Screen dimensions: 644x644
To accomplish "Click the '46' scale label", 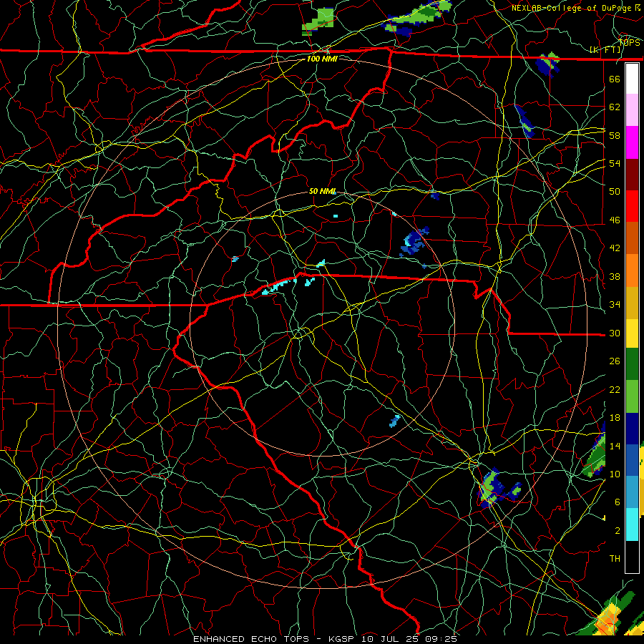I will (615, 220).
